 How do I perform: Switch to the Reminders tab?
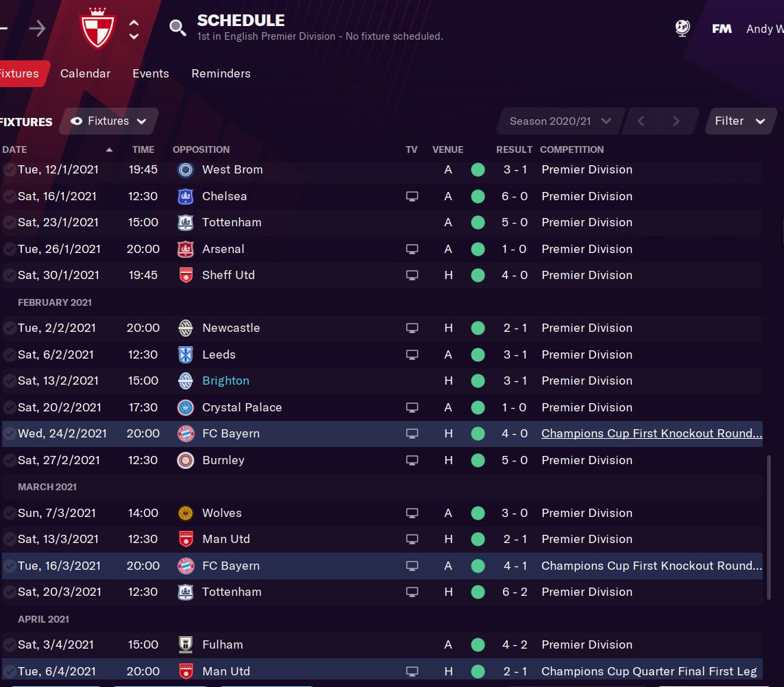[x=221, y=73]
